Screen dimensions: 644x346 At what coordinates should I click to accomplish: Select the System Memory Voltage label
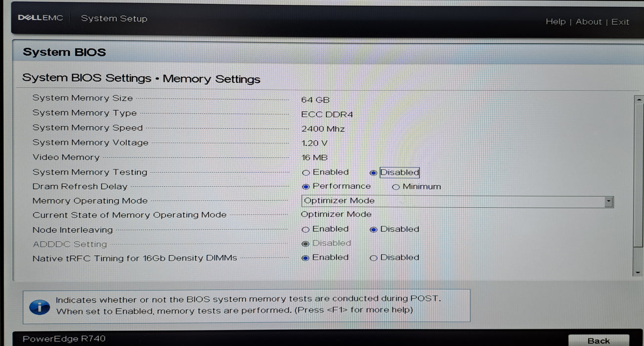click(x=90, y=142)
